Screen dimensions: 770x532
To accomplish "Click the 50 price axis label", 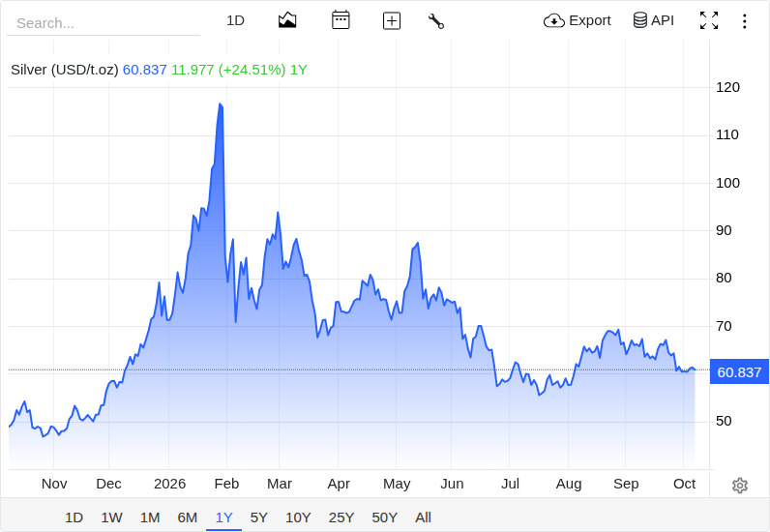I will click(x=724, y=421).
